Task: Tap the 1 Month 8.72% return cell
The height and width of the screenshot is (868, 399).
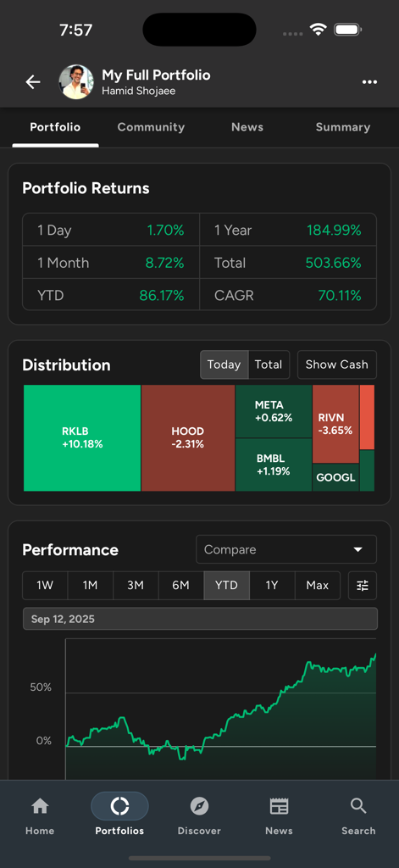Action: (111, 263)
